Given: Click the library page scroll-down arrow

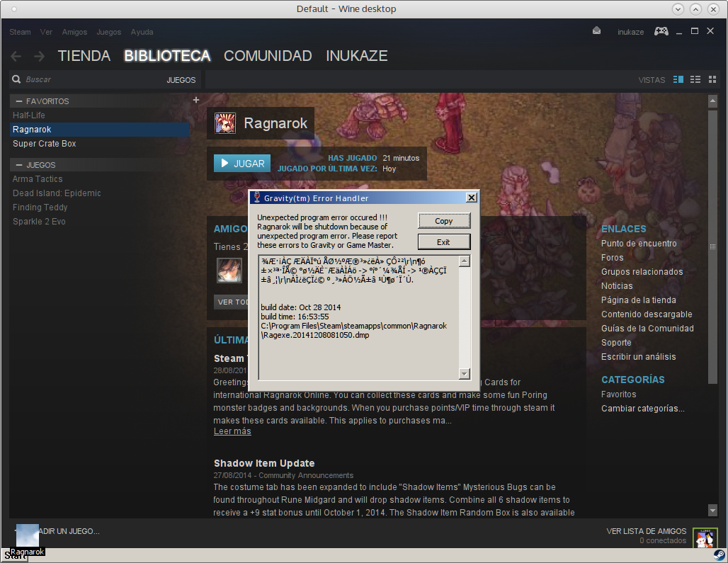Looking at the screenshot, I should 712,510.
